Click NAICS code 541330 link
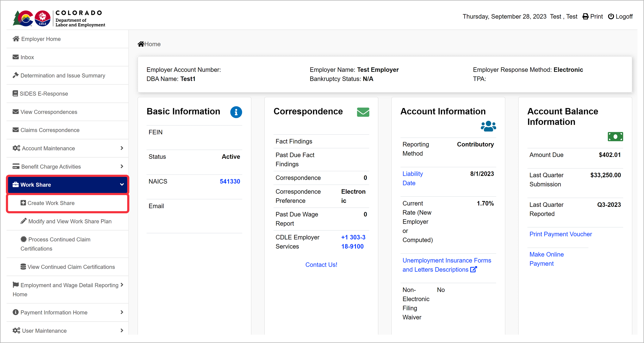 230,181
